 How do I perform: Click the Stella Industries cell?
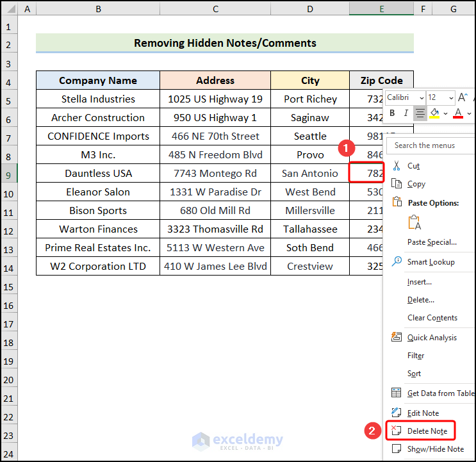click(x=98, y=99)
